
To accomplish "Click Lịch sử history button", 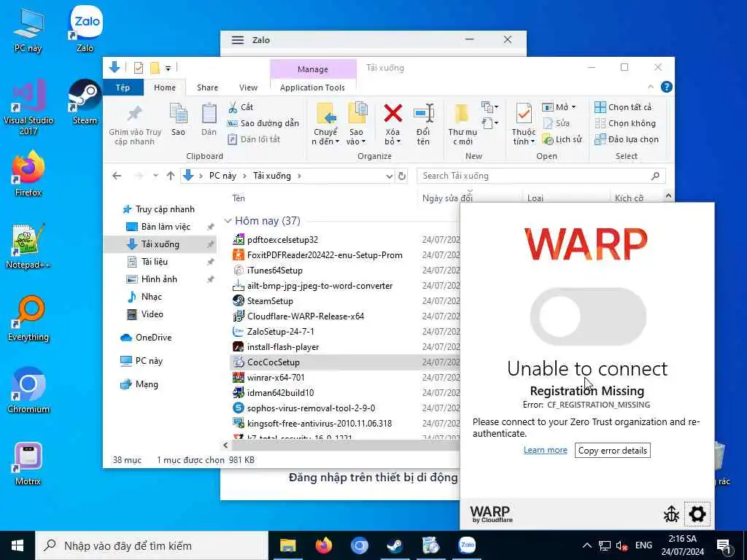I will point(562,139).
